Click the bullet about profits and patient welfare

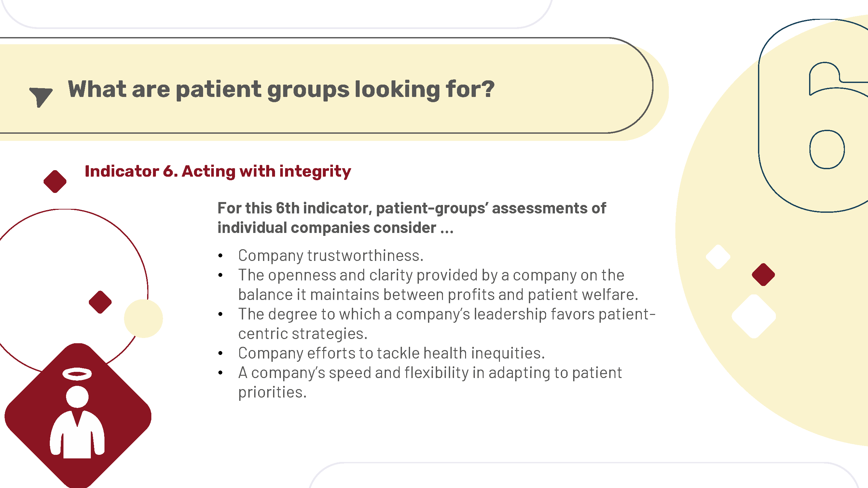pos(438,285)
